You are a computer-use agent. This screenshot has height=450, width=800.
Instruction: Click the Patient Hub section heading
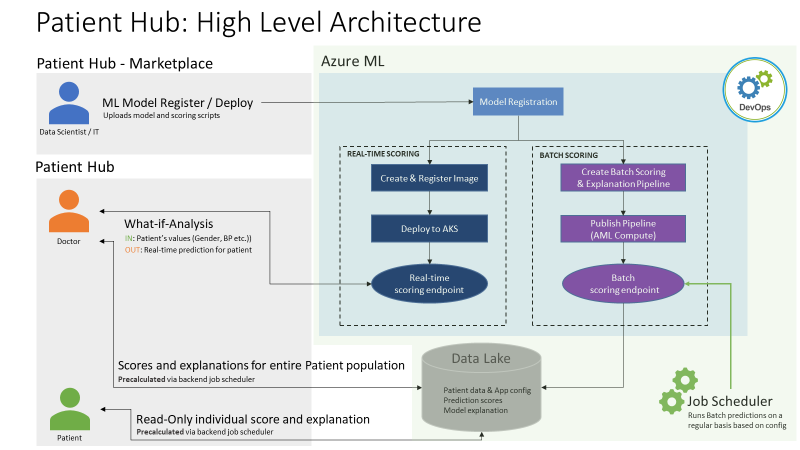[75, 167]
